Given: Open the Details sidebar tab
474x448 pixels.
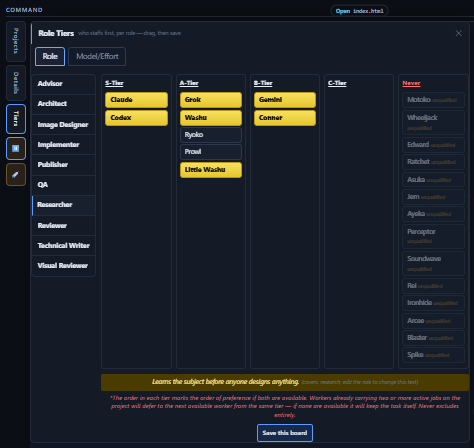Looking at the screenshot, I should [16, 83].
